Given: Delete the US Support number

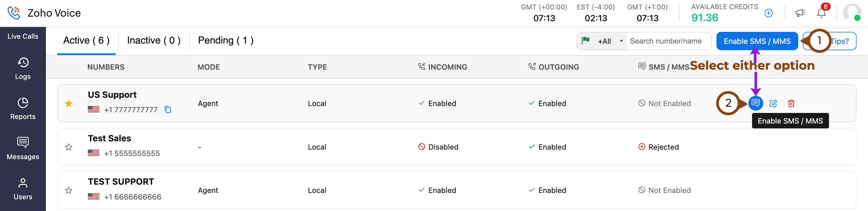Looking at the screenshot, I should pos(791,103).
